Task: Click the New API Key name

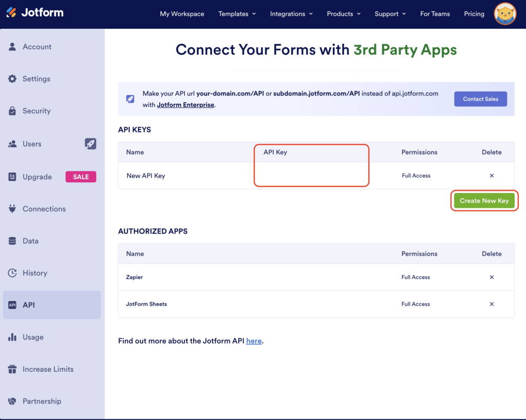Action: pyautogui.click(x=146, y=176)
